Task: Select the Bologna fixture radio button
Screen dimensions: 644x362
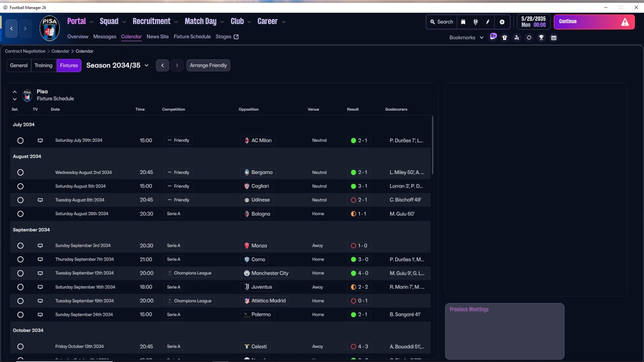Action: click(x=21, y=214)
